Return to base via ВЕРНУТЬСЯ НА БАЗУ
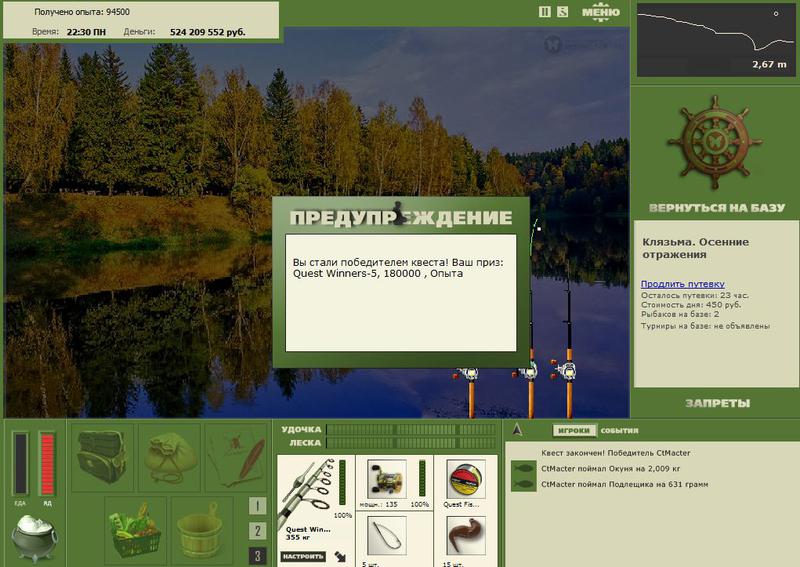Image resolution: width=800 pixels, height=567 pixels. (716, 208)
